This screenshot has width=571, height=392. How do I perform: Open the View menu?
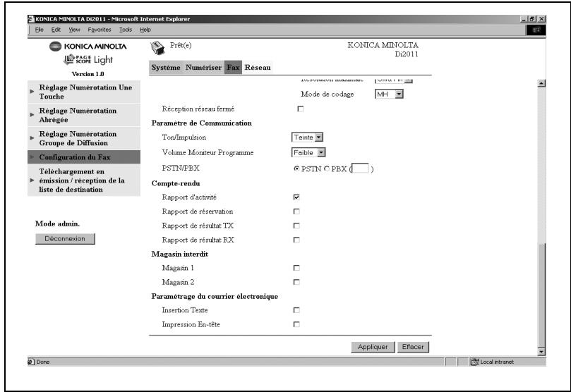coord(74,30)
